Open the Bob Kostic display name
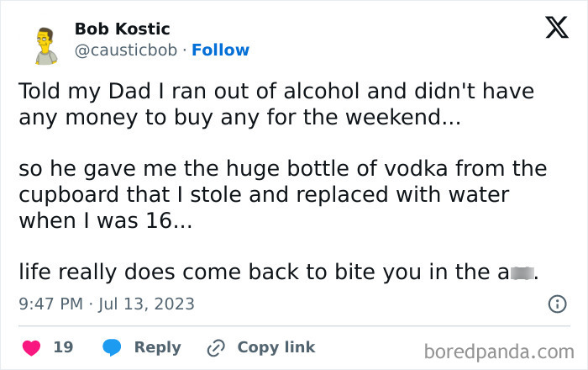Screen dimensions: 588x370 tap(122, 29)
